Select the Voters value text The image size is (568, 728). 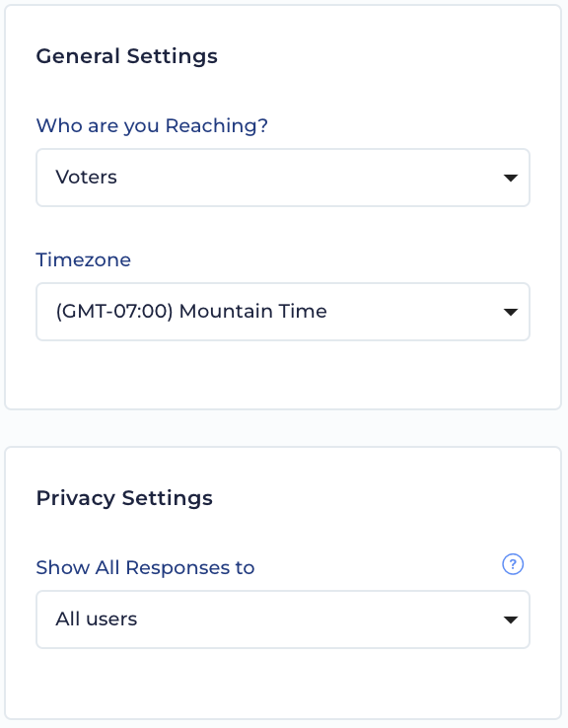[87, 178]
